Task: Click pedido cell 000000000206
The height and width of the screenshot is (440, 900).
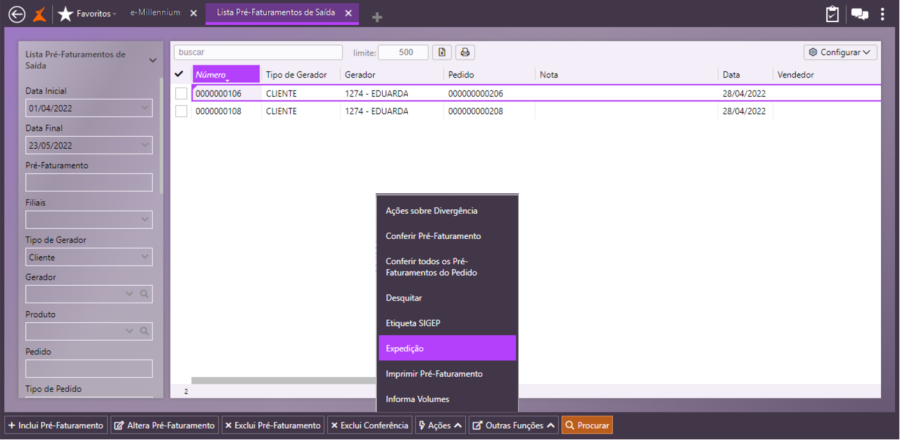Action: pyautogui.click(x=489, y=93)
